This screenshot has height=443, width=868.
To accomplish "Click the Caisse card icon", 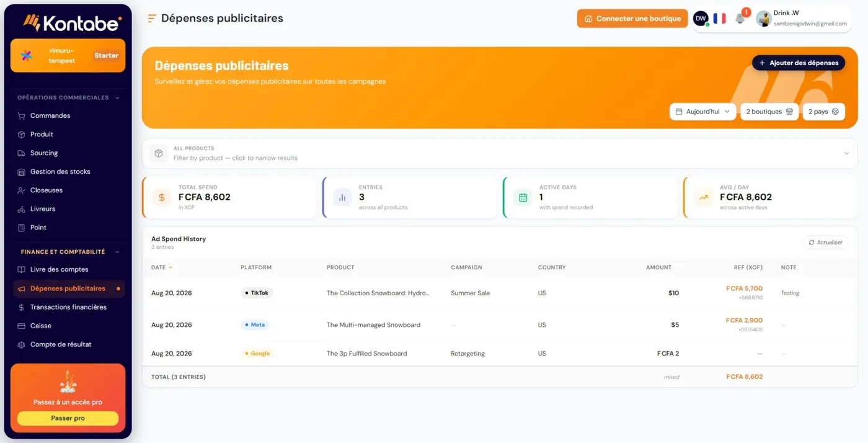I will 22,326.
